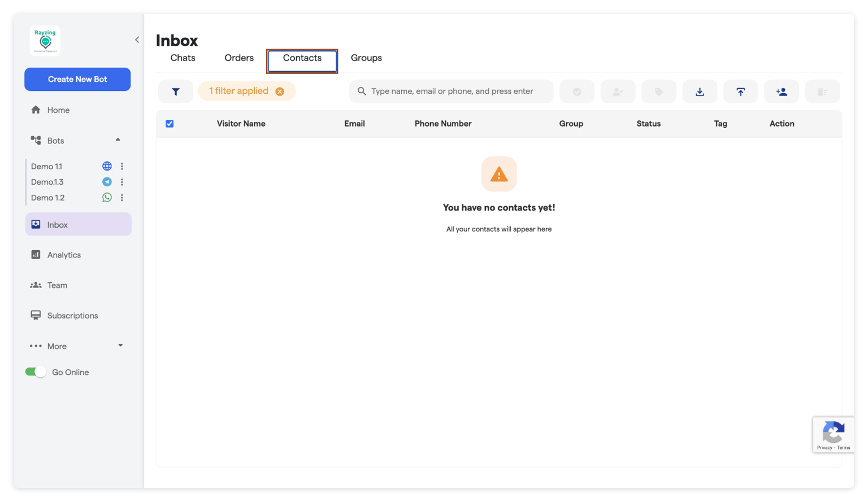Image resolution: width=868 pixels, height=502 pixels.
Task: Click the Create New Bot button
Action: (77, 79)
